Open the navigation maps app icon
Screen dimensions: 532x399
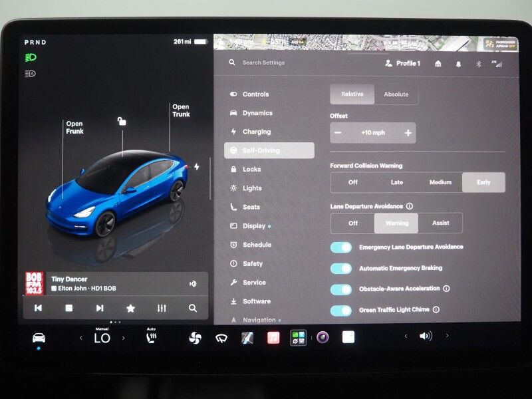pos(247,338)
